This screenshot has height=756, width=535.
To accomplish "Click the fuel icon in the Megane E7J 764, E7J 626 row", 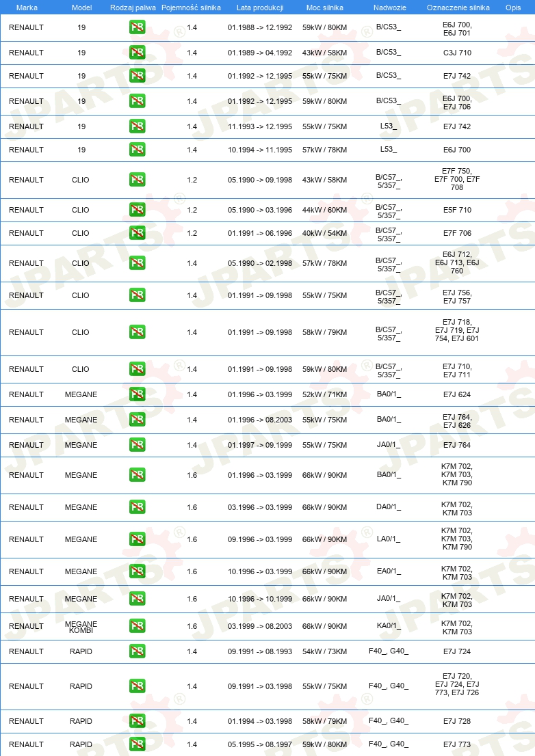I will [x=138, y=420].
